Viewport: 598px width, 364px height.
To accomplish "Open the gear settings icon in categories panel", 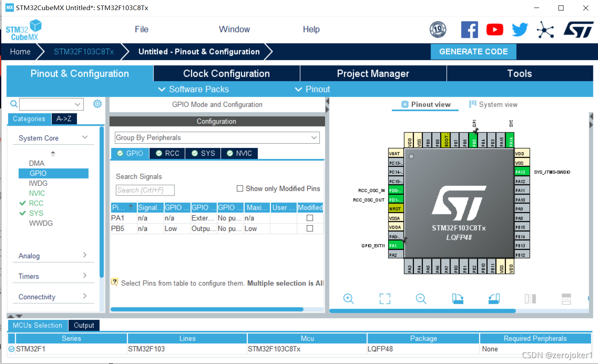I will [x=97, y=104].
